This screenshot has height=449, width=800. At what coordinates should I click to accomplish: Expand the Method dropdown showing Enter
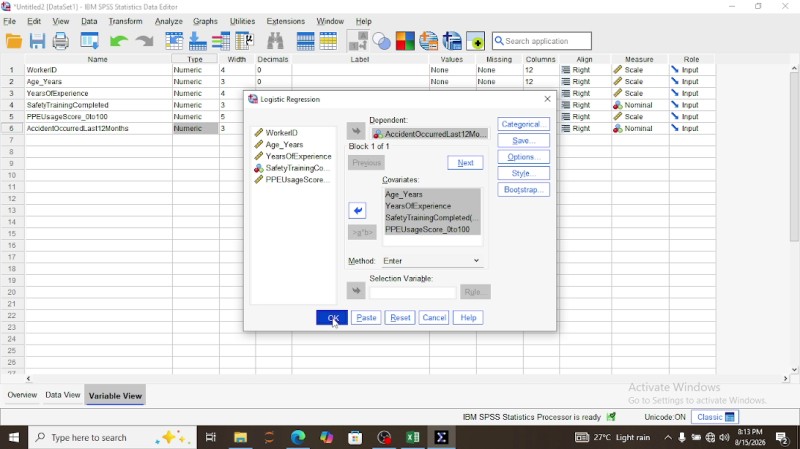(432, 261)
